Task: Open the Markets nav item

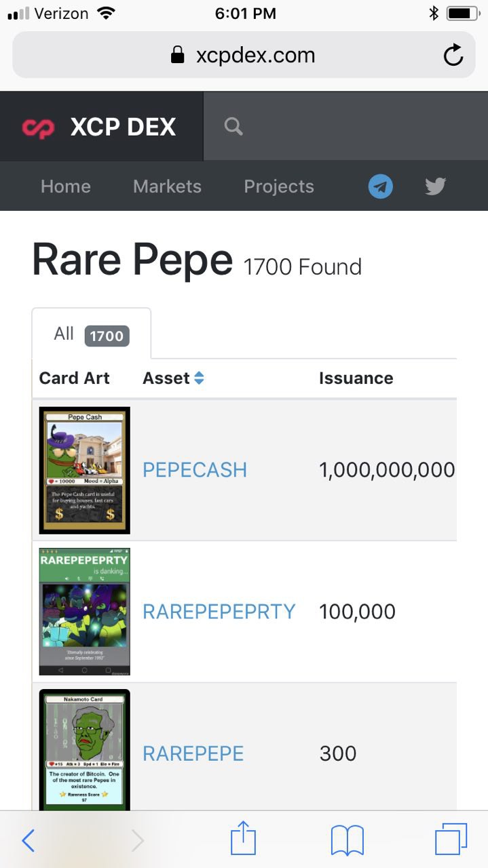Action: pyautogui.click(x=167, y=186)
